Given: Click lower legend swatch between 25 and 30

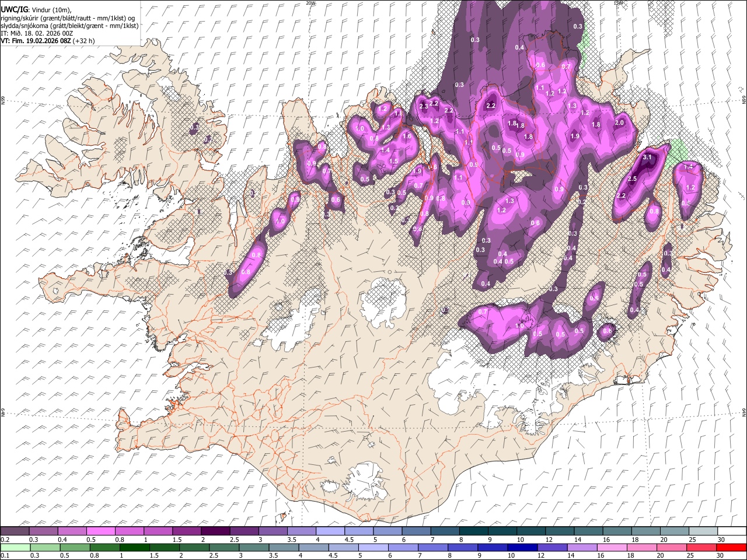Looking at the screenshot, I should tap(702, 547).
